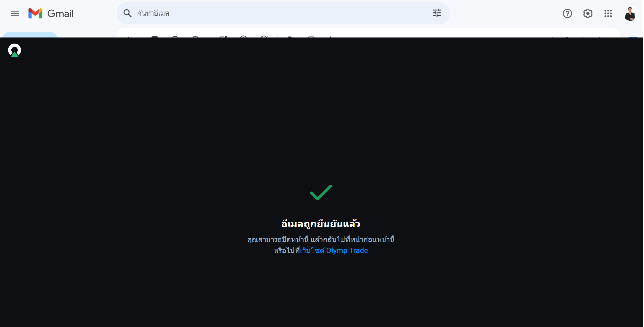The width and height of the screenshot is (644, 327).
Task: Open the Help question mark icon
Action: click(x=568, y=13)
